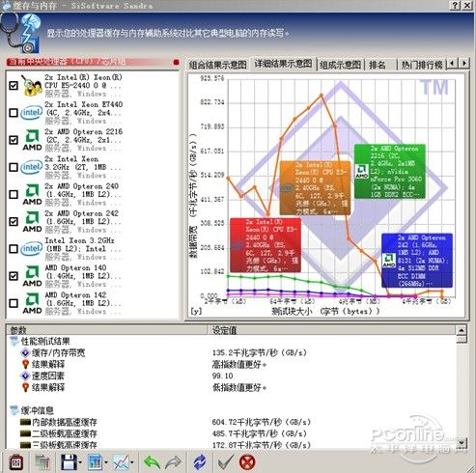Viewport: 476px width, 473px height.
Task: Click the red Xeon E5-2440 chart legend box
Action: tap(266, 245)
